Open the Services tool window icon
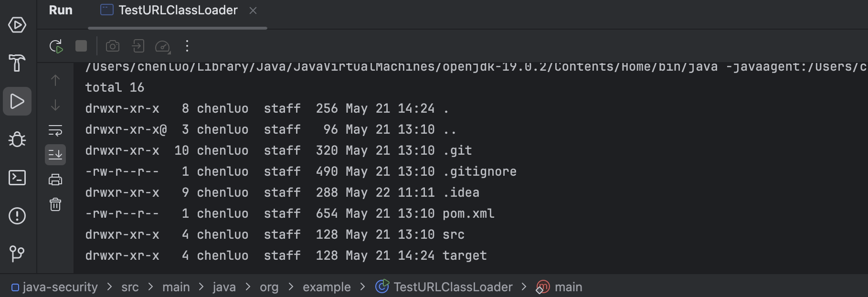The height and width of the screenshot is (297, 868). [x=17, y=25]
